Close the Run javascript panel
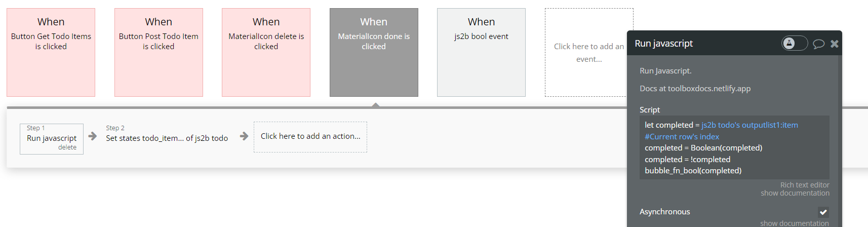The height and width of the screenshot is (227, 868). point(835,44)
